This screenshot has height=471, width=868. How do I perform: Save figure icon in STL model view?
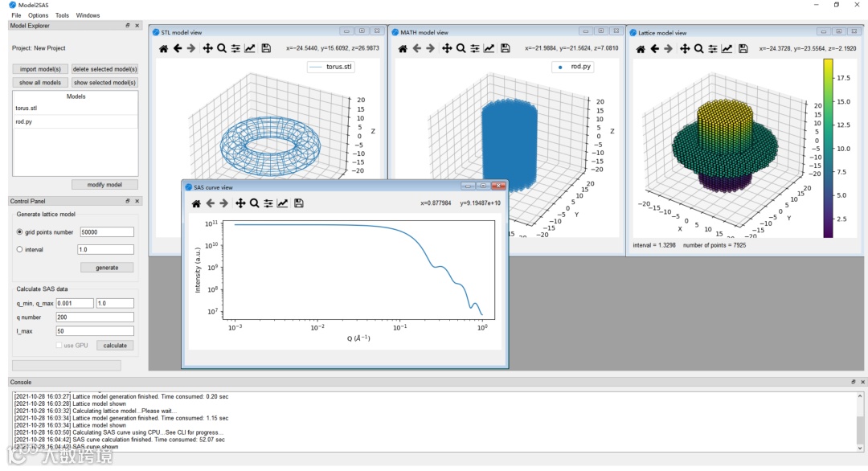(x=266, y=49)
